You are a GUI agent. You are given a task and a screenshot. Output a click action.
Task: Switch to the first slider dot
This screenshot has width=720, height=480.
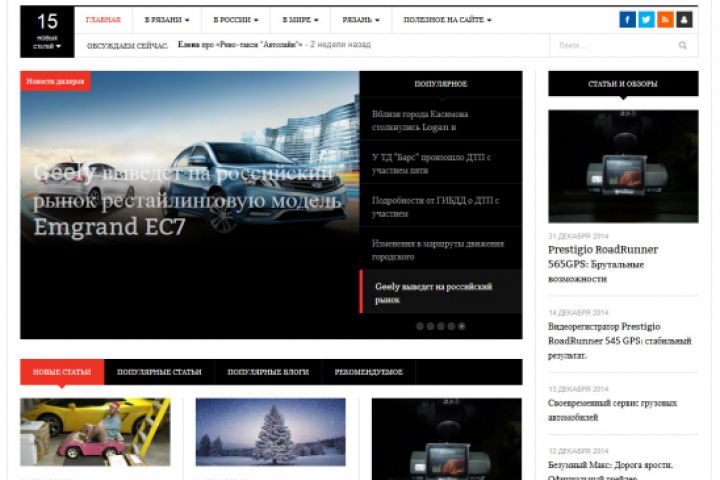tap(420, 326)
